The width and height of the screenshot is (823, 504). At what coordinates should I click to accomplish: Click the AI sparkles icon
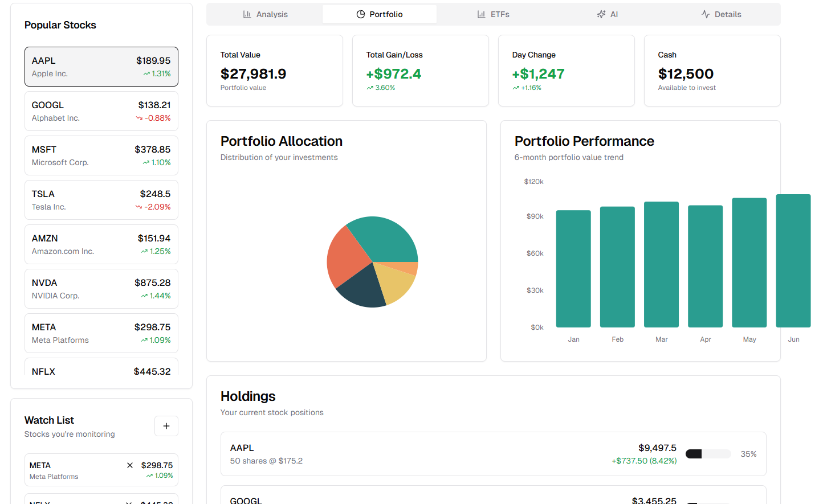[601, 14]
